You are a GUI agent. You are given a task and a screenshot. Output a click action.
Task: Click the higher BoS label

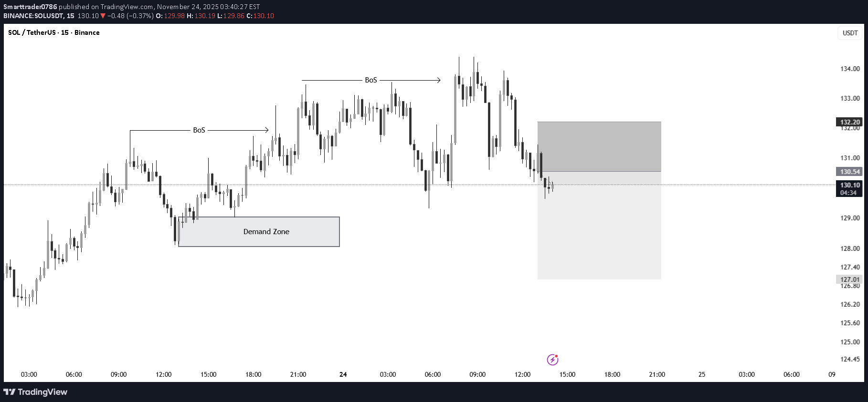point(371,80)
